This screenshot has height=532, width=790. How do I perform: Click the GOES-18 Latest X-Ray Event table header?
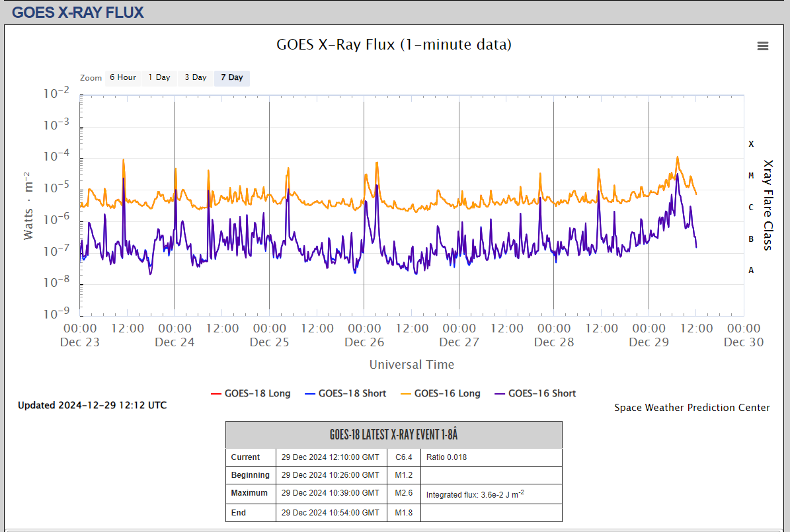(393, 435)
